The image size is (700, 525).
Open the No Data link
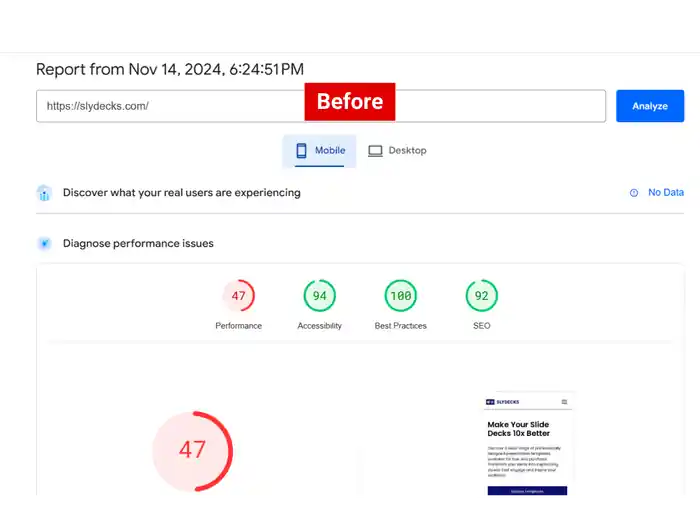666,192
